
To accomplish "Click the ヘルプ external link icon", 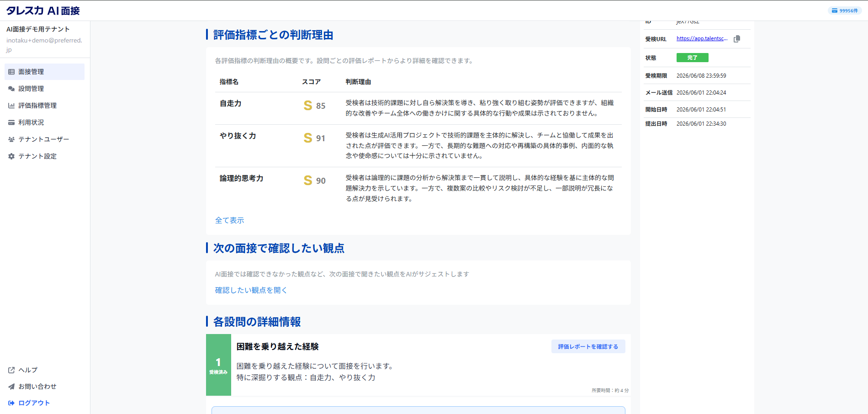I will (x=11, y=370).
